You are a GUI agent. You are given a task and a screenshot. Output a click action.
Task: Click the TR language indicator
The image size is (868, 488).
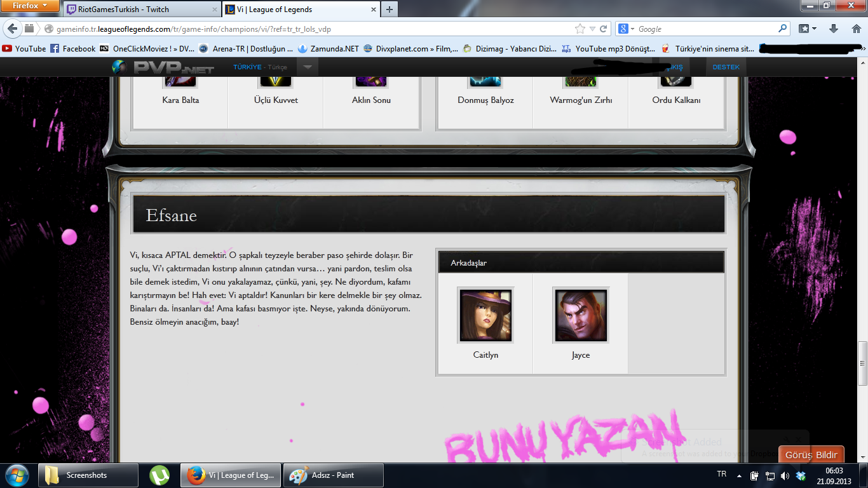tap(721, 475)
